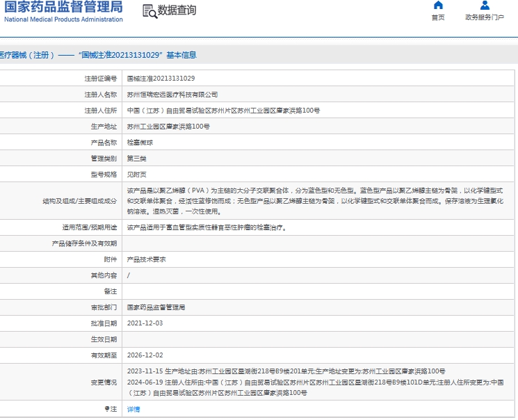
Task: Click the 变更情况 label
Action: [104, 382]
